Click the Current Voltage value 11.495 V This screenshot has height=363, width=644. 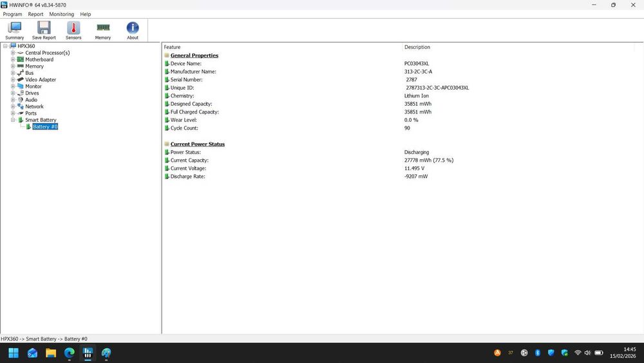[x=414, y=168]
